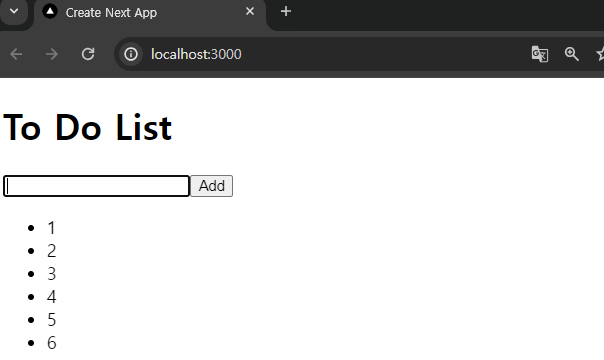The image size is (604, 360).
Task: Expand the tab search dropdown chevron
Action: coord(14,11)
